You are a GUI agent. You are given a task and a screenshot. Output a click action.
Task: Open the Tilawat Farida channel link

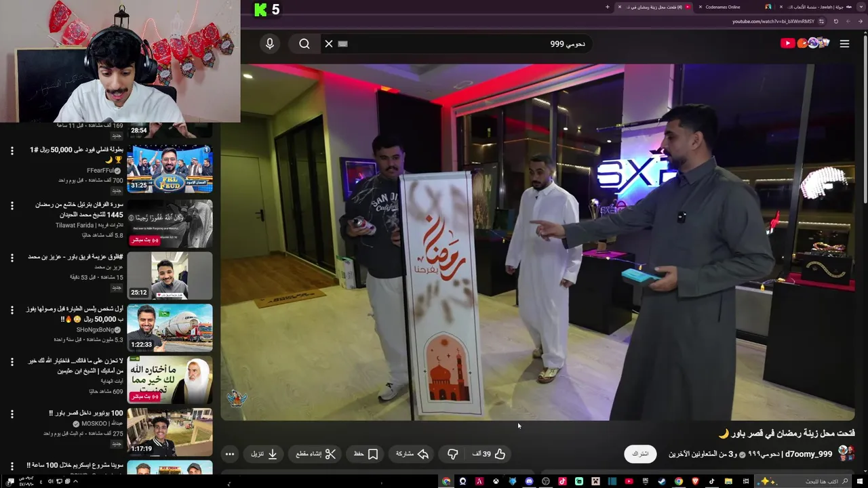(x=90, y=225)
